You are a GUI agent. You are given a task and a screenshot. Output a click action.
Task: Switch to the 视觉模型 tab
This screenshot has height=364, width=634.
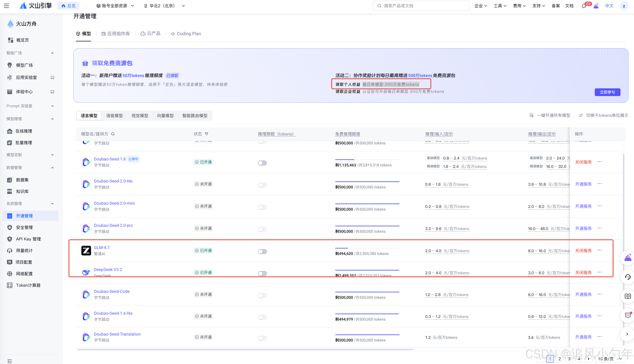pos(140,115)
